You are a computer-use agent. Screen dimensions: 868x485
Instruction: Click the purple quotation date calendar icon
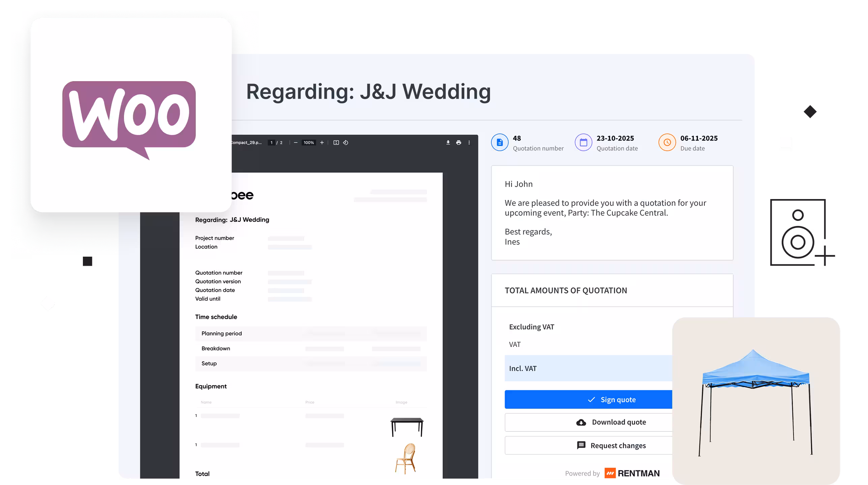tap(583, 142)
